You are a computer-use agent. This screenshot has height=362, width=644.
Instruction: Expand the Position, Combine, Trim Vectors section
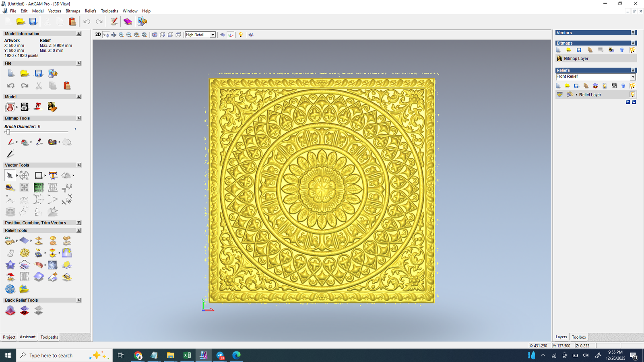tap(79, 222)
